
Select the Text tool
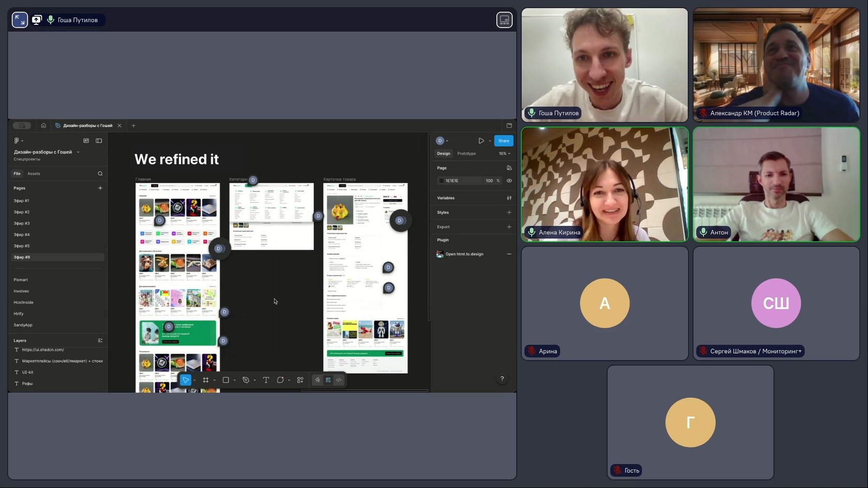(266, 380)
